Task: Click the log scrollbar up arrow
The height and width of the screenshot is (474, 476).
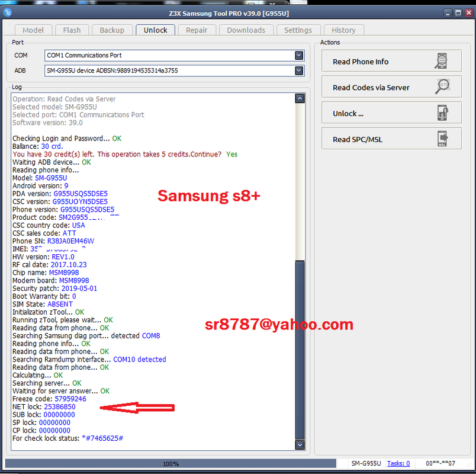Action: click(300, 98)
